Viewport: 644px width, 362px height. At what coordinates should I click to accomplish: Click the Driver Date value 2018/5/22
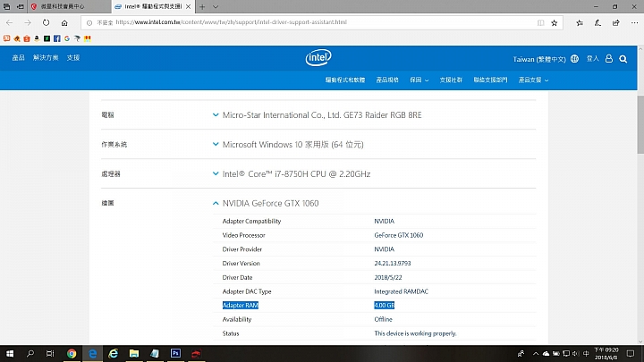(x=387, y=277)
